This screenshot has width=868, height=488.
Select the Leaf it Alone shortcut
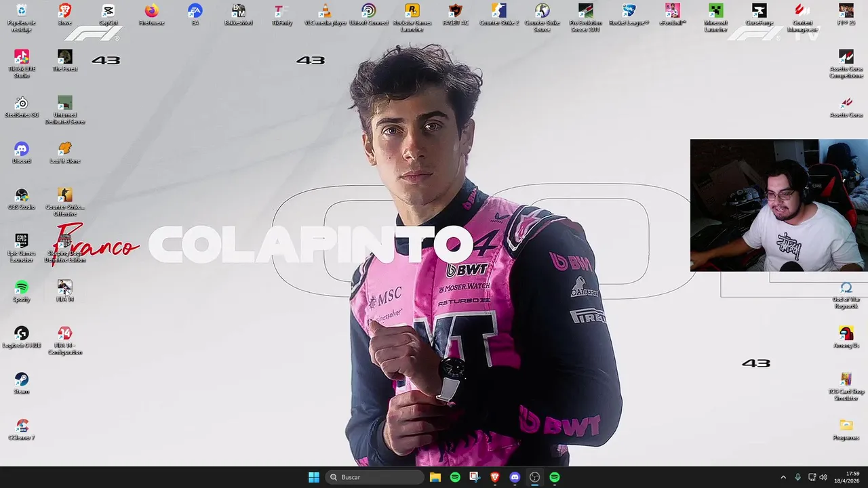[x=64, y=152]
